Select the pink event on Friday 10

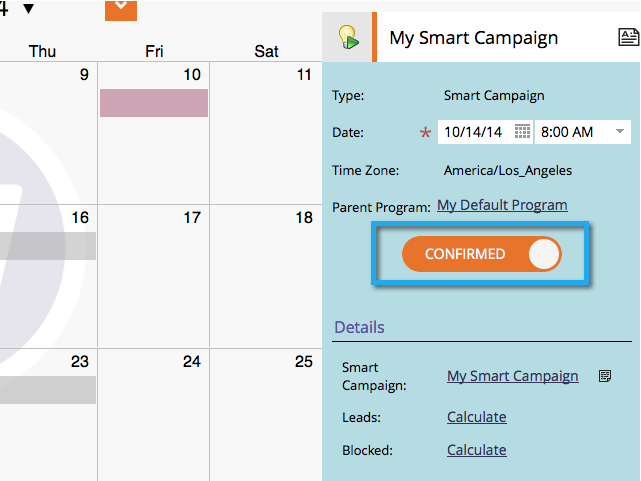153,103
